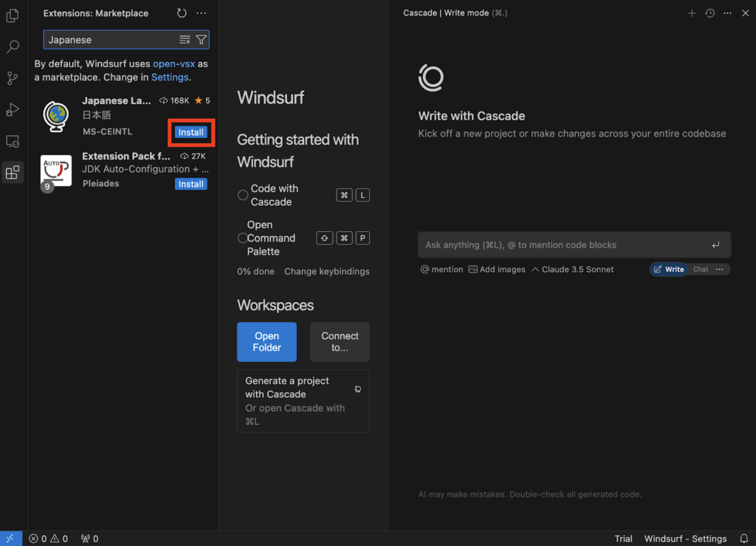Screen dimensions: 756x546
Task: Click the '0% done' progress text
Action: [255, 272]
